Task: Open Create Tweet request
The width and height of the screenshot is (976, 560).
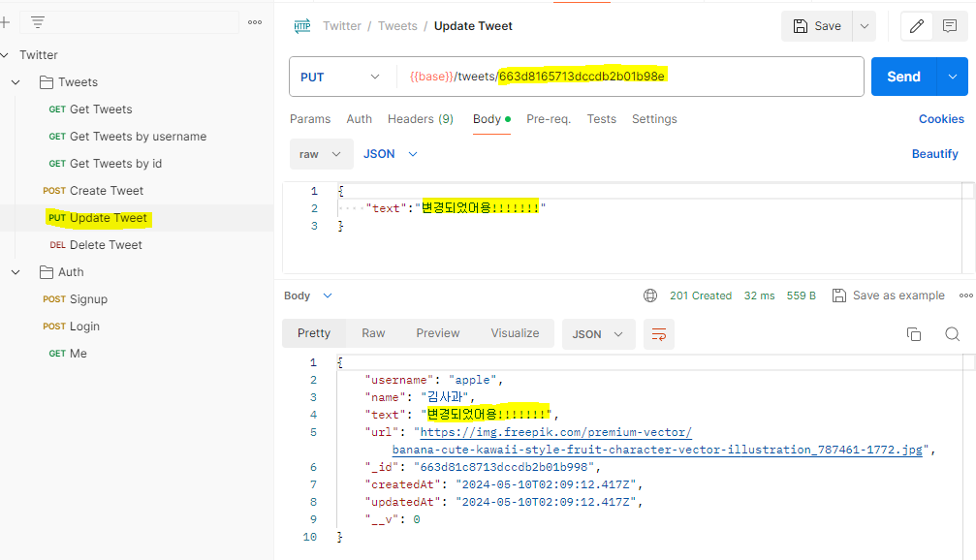Action: pos(93,191)
